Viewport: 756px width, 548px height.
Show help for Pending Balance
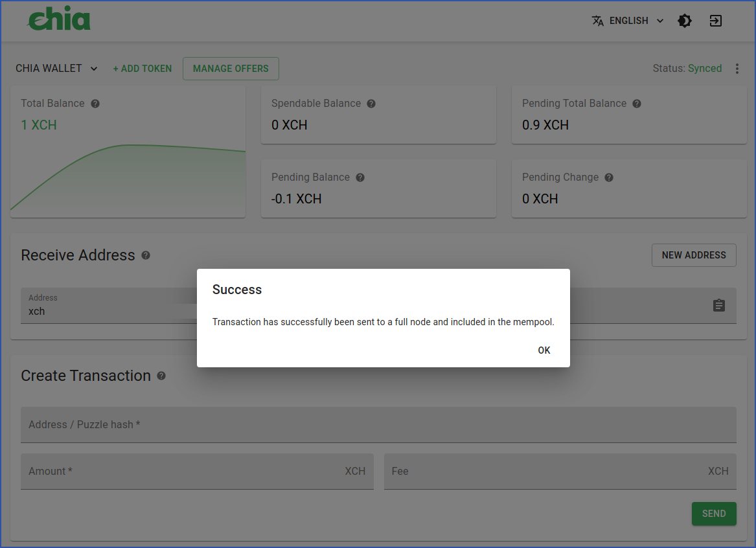pos(360,177)
